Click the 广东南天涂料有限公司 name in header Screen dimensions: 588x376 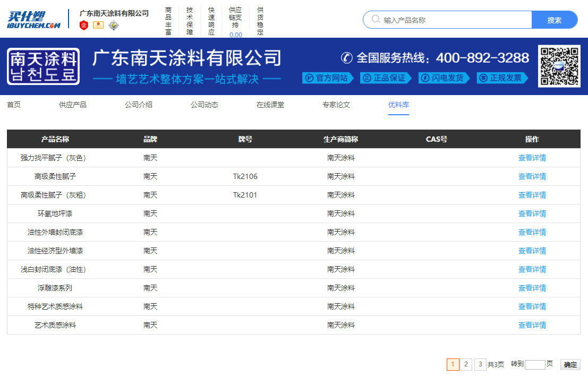click(114, 13)
